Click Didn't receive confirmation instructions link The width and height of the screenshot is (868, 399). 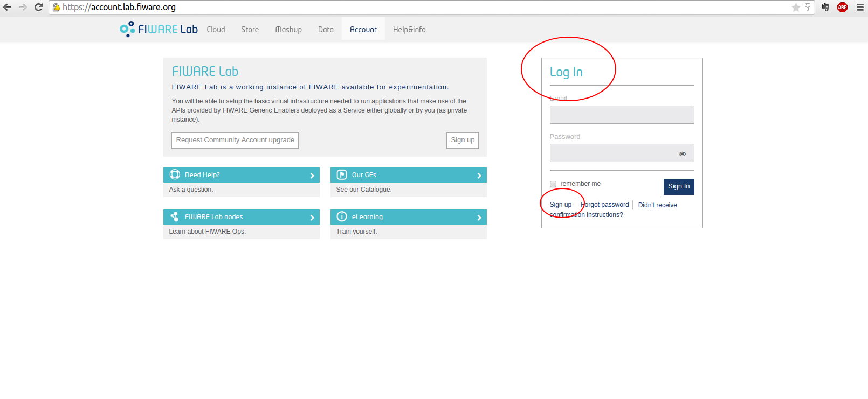tap(613, 210)
